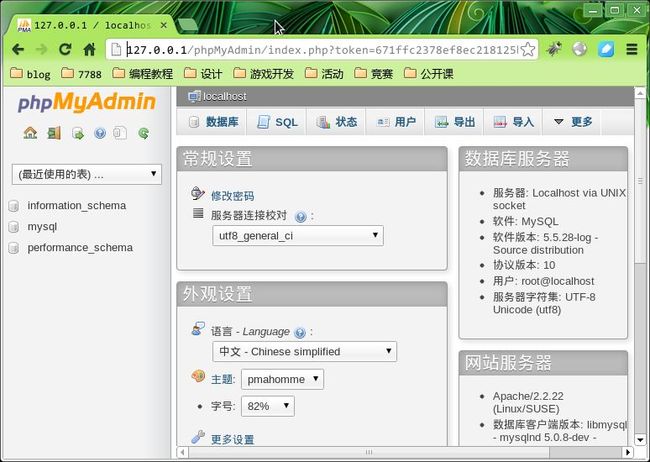Click the performance_schema database icon
This screenshot has height=462, width=650.
(x=14, y=248)
